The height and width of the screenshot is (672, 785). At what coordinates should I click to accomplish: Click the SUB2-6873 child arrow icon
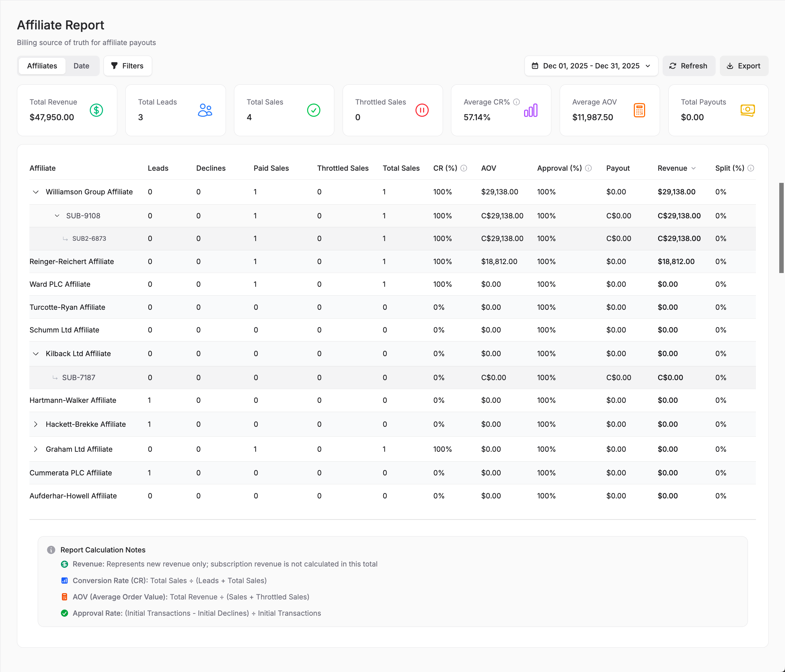pyautogui.click(x=65, y=239)
